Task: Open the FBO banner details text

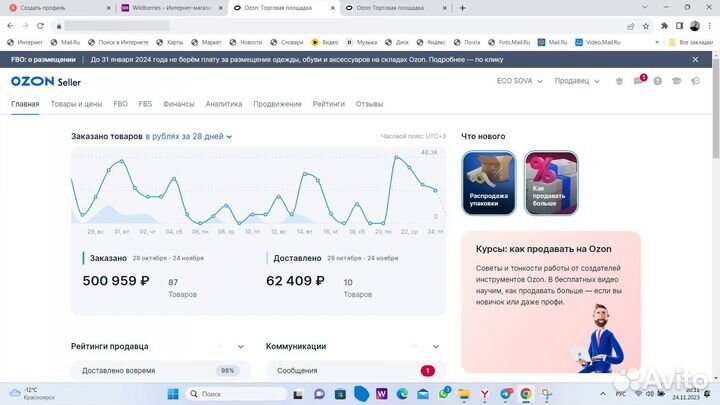Action: point(297,60)
